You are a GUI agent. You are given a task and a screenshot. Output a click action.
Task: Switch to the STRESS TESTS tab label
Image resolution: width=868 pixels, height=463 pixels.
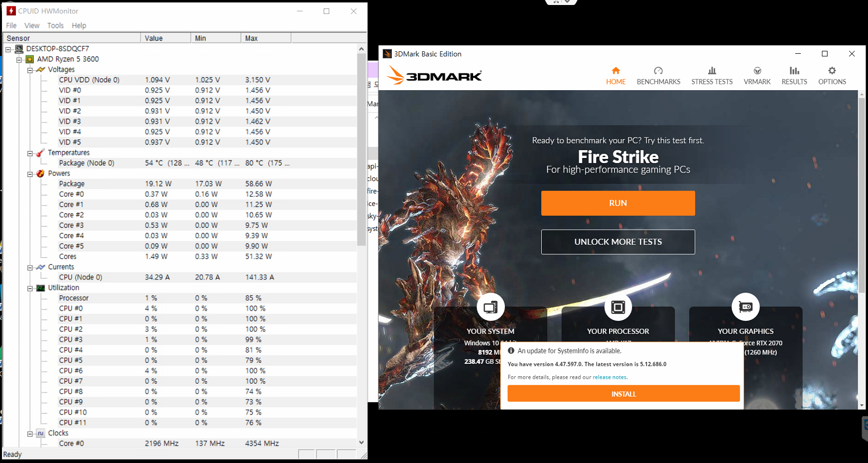point(712,82)
